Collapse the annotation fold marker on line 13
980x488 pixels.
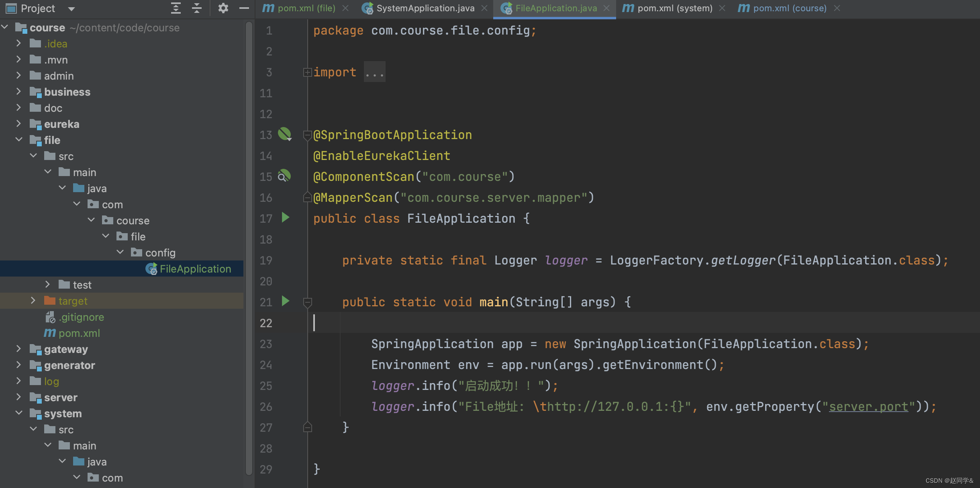pos(307,135)
